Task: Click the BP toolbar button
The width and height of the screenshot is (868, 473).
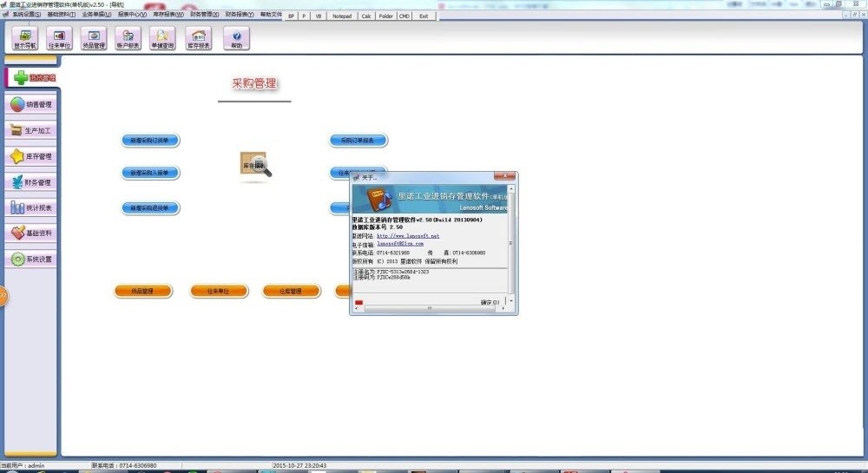Action: click(291, 16)
